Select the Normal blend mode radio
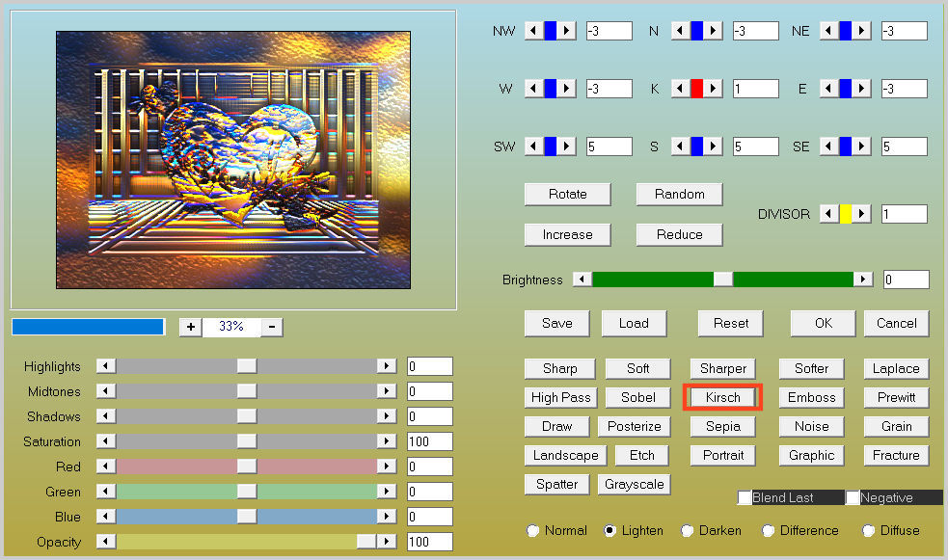Viewport: 948px width, 560px height. 532,530
